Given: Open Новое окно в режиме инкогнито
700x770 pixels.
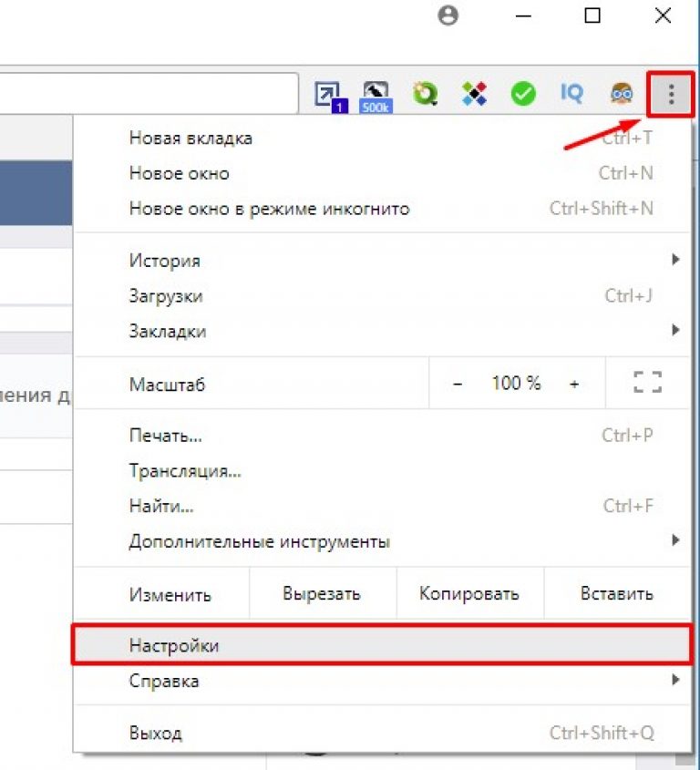Looking at the screenshot, I should click(x=382, y=210).
